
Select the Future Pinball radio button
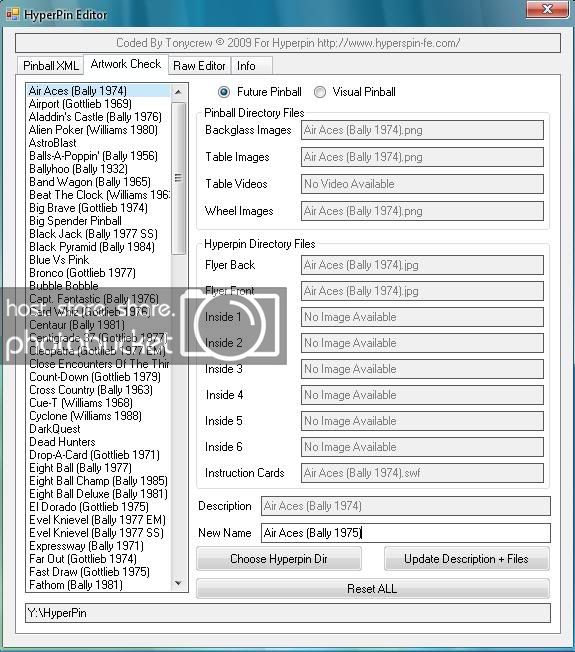click(x=224, y=92)
